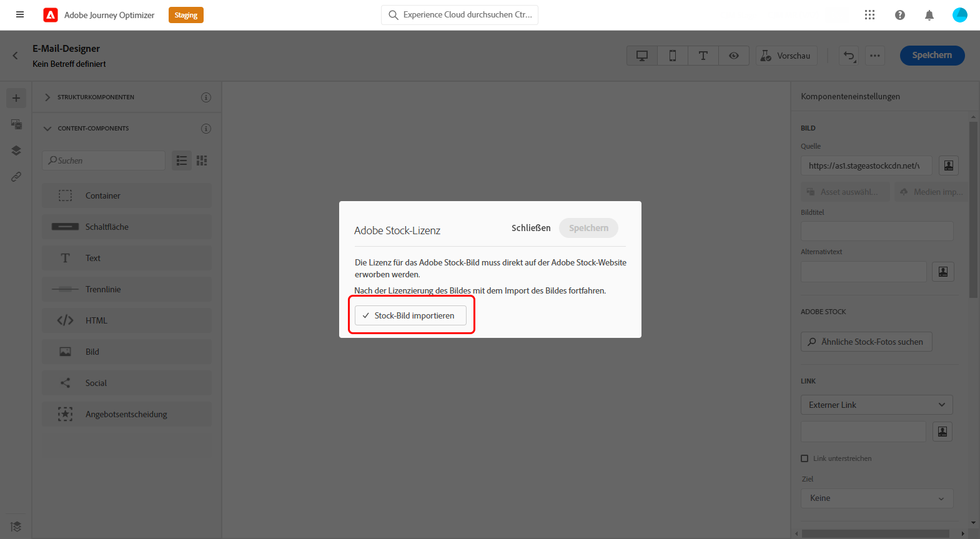Select the Bild component
This screenshot has height=539, width=980.
127,352
